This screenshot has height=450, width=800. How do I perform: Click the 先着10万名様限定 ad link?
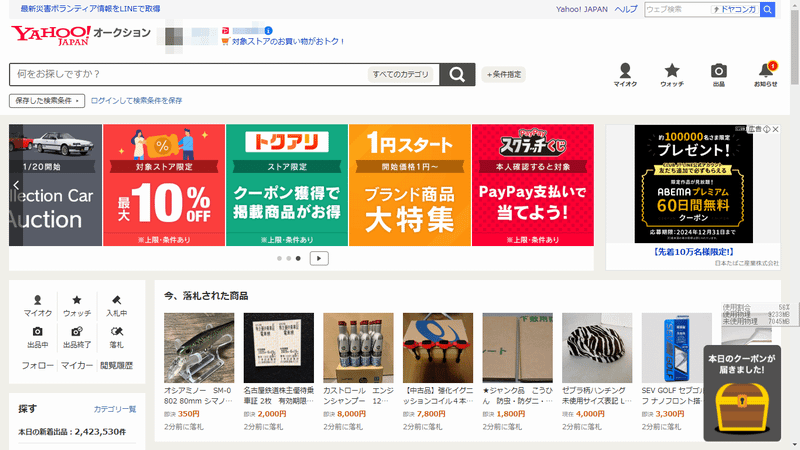pos(693,252)
